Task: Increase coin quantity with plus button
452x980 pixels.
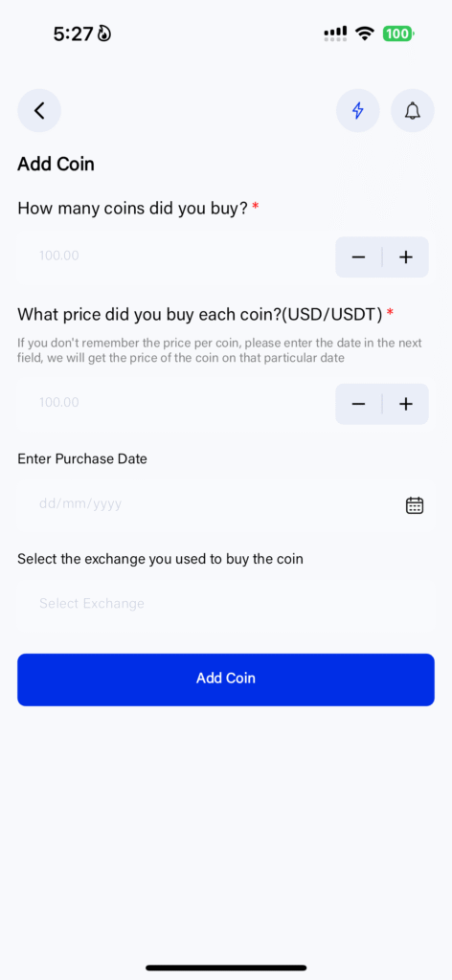Action: tap(406, 256)
